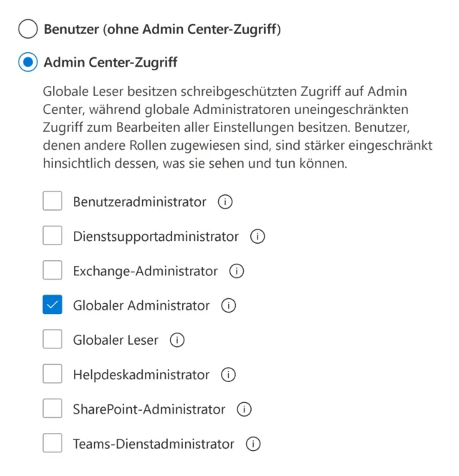
Task: Tick the Exchange-Administrator checkbox
Action: (52, 271)
